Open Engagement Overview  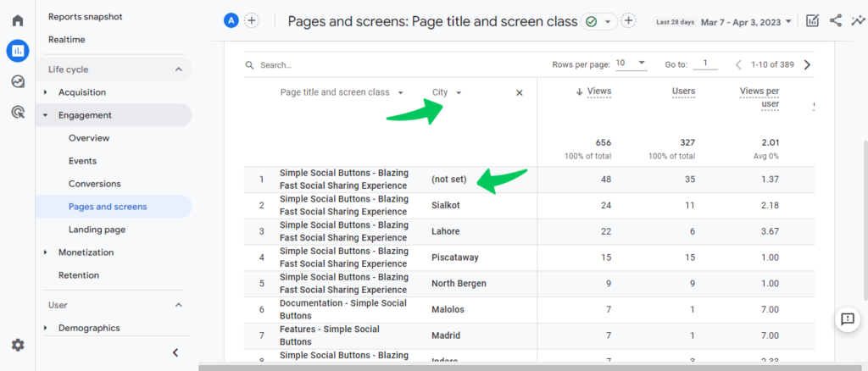click(89, 138)
